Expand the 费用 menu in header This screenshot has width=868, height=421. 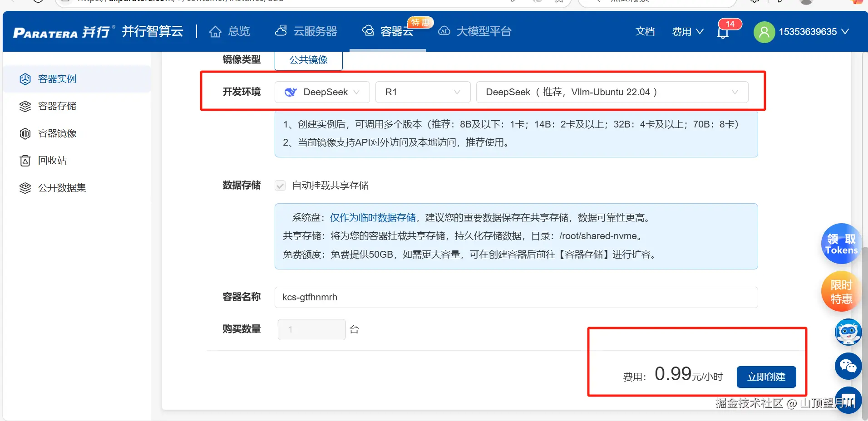(688, 32)
